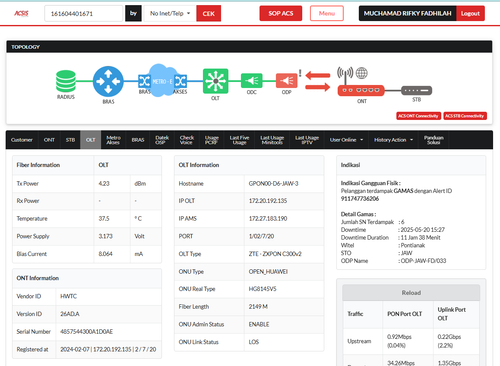Click the blue BRAS router icon
The height and width of the screenshot is (366, 500).
click(x=108, y=81)
